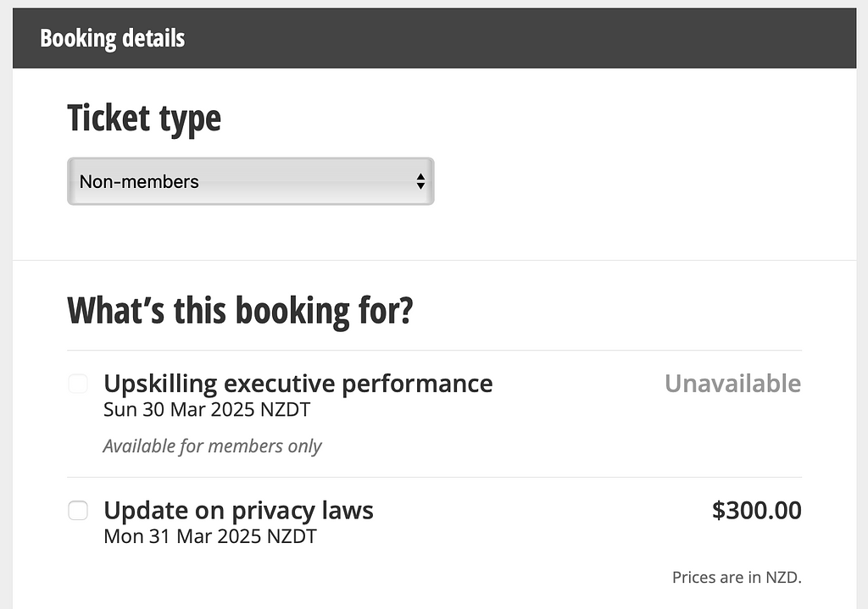
Task: Click the up-down arrows on the ticket selector
Action: [x=420, y=181]
